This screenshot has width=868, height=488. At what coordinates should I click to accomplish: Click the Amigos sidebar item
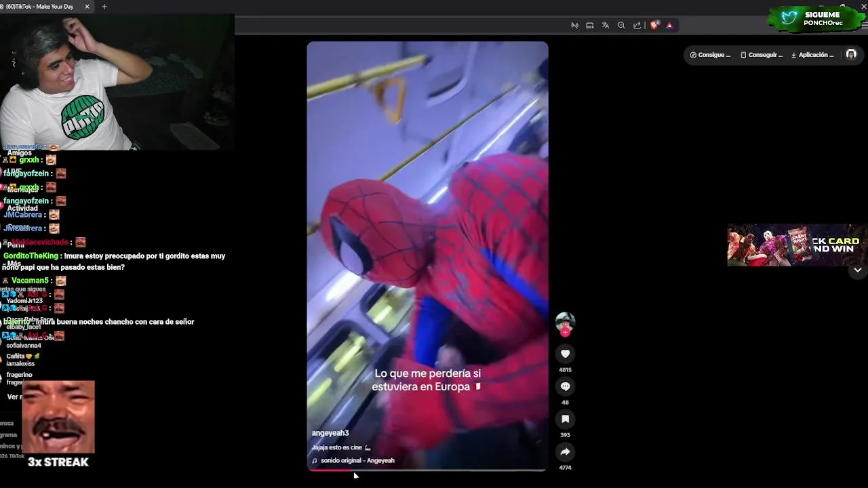(x=20, y=153)
